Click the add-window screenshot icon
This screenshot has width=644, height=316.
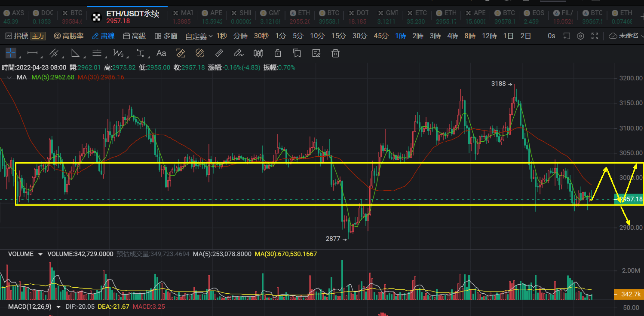tap(567, 36)
